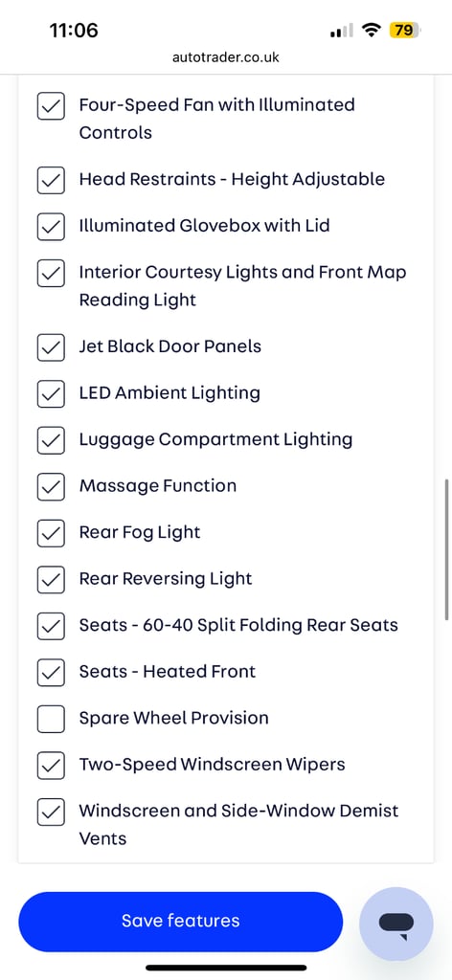Toggle Rear Reversing Light checkbox
This screenshot has height=980, width=452.
(x=51, y=579)
